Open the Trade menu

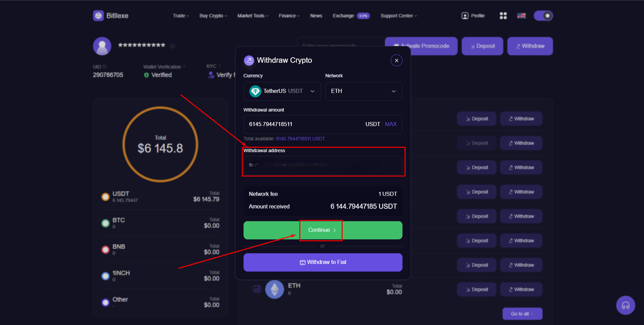point(181,16)
